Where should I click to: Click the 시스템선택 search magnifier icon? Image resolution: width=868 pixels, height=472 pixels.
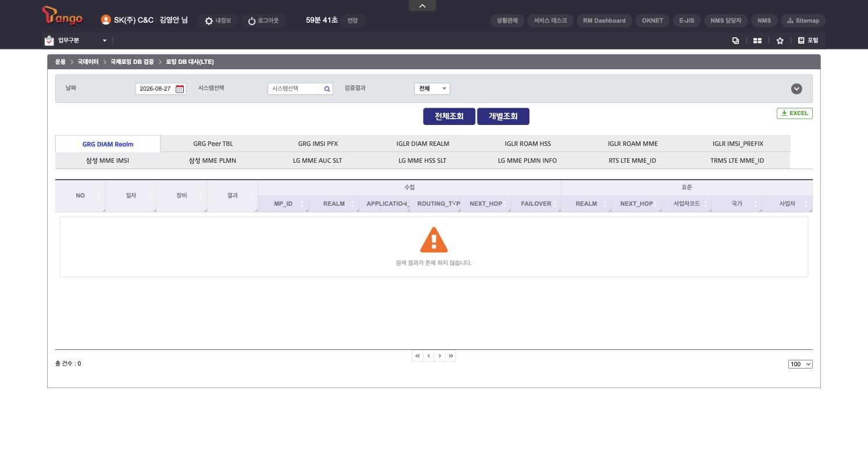click(327, 89)
